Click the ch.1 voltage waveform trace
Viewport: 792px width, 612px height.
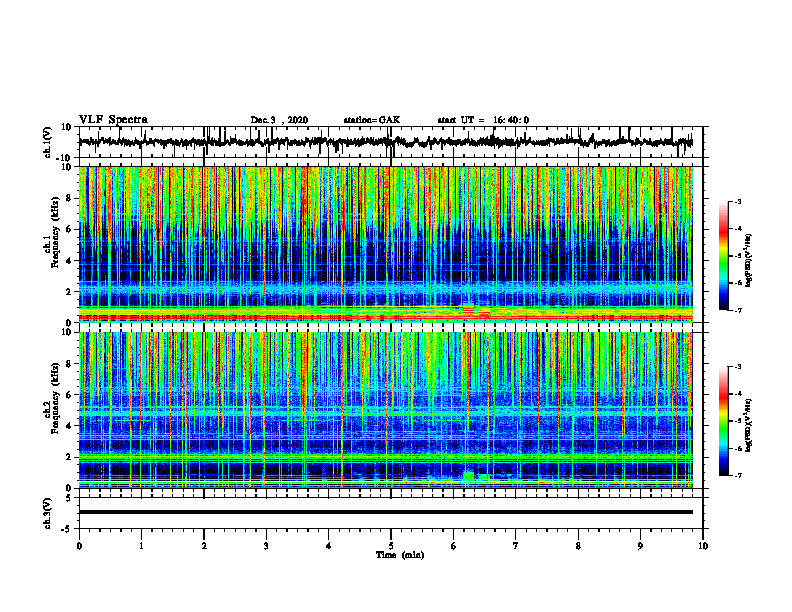(386, 142)
